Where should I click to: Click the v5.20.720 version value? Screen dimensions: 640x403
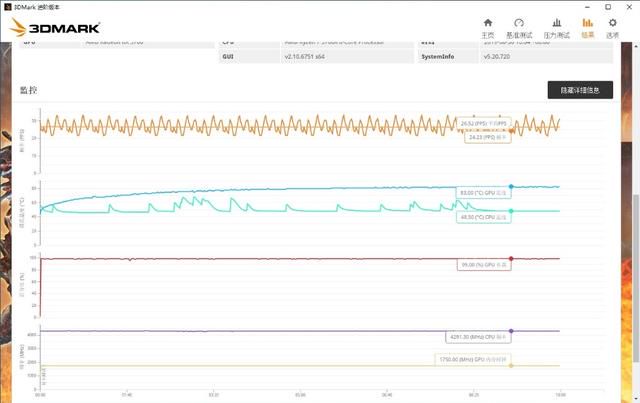[497, 56]
